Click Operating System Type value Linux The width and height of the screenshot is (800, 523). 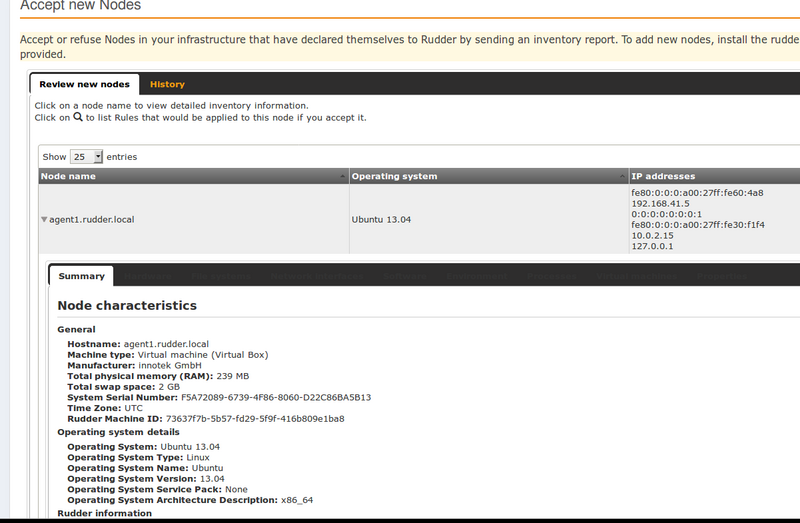click(198, 458)
